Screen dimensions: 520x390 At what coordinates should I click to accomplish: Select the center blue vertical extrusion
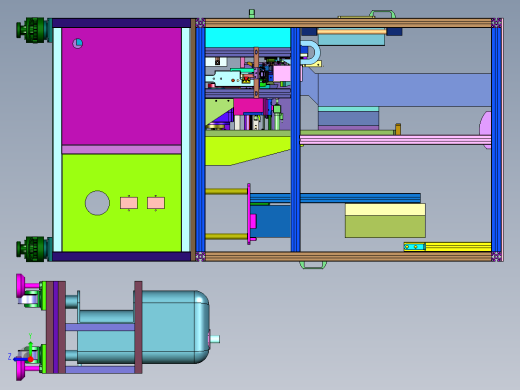(x=295, y=140)
